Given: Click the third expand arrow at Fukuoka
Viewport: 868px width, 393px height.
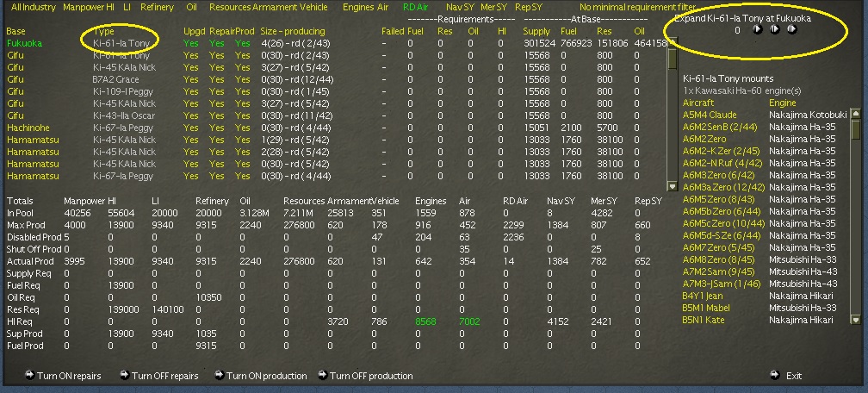Looking at the screenshot, I should click(x=792, y=30).
